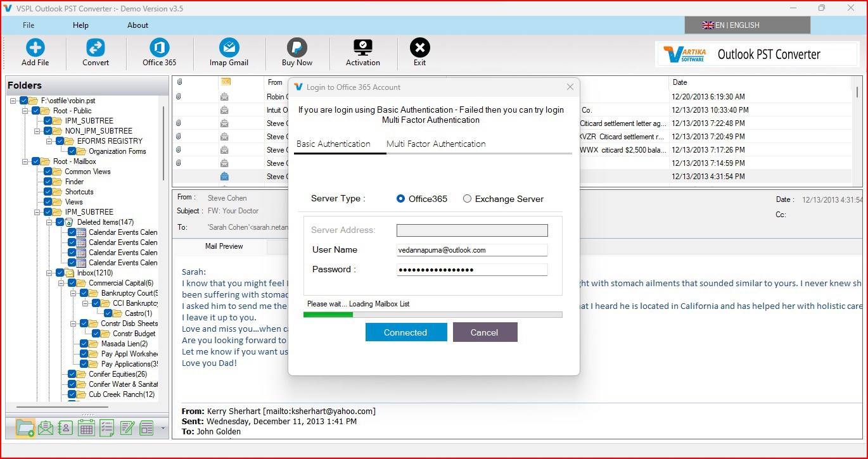Click the Loading Mailbox List progress bar
This screenshot has width=868, height=459.
point(433,315)
